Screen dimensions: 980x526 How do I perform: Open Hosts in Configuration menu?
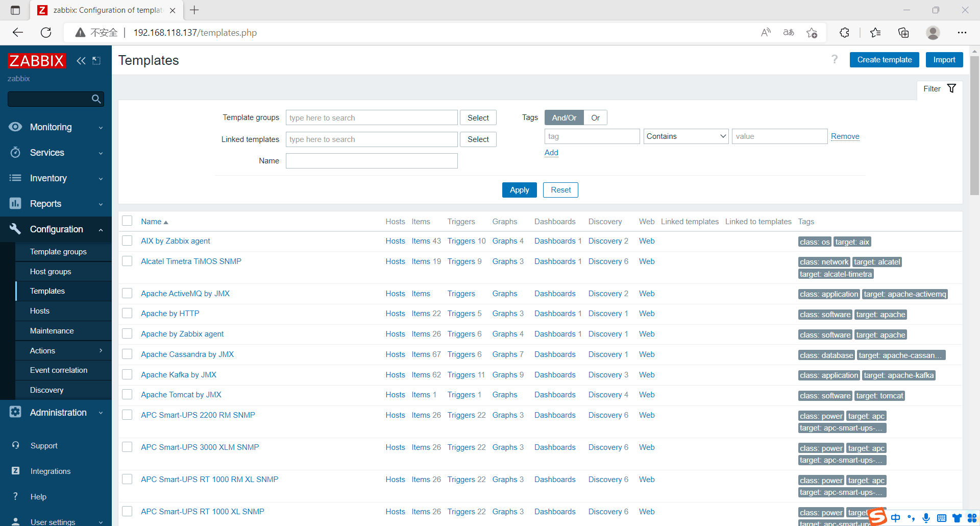click(x=63, y=310)
